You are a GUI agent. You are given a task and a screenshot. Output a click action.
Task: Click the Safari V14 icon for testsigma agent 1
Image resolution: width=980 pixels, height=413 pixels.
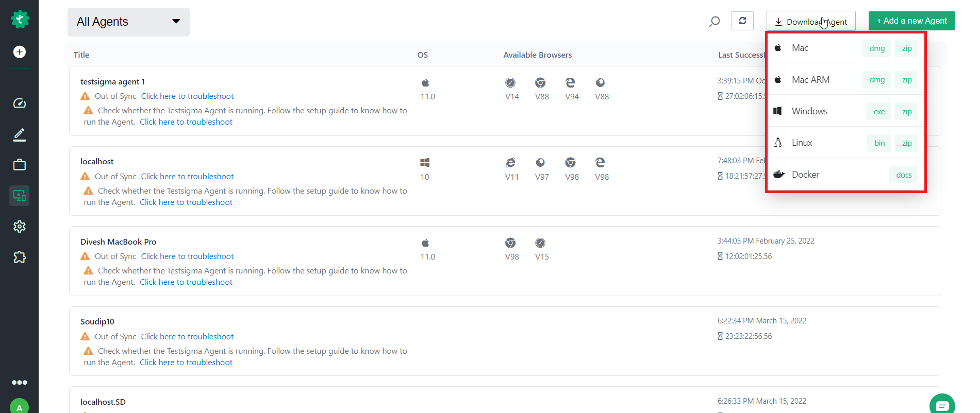click(510, 83)
